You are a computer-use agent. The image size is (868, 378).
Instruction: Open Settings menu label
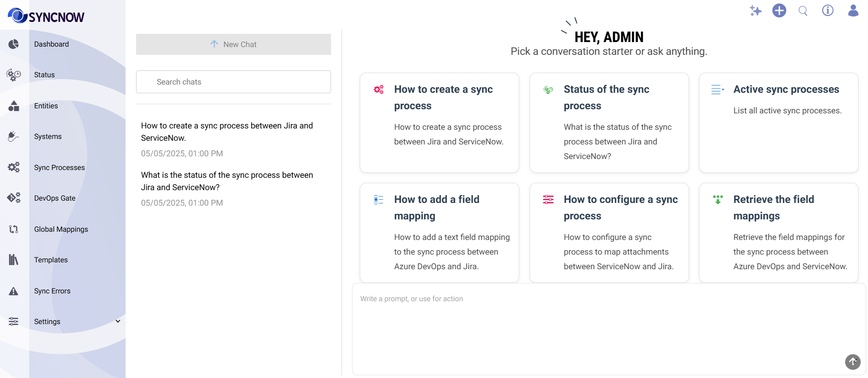47,321
